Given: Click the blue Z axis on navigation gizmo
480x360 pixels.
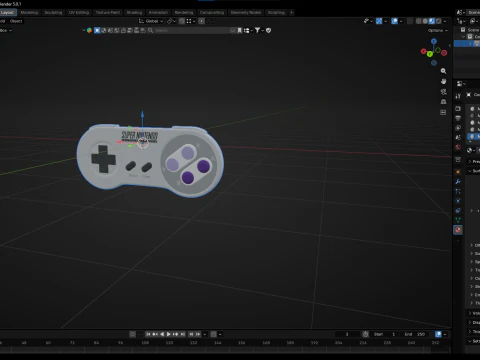Looking at the screenshot, I should pos(434,41).
